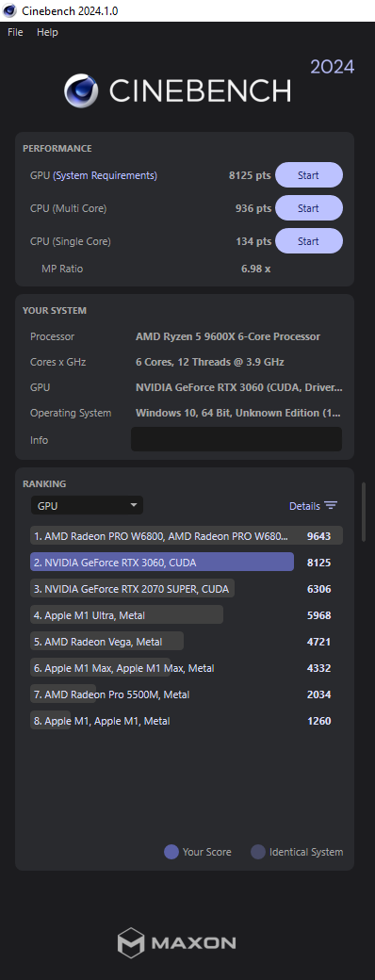Click the ranking dropdown arrow

click(x=133, y=505)
